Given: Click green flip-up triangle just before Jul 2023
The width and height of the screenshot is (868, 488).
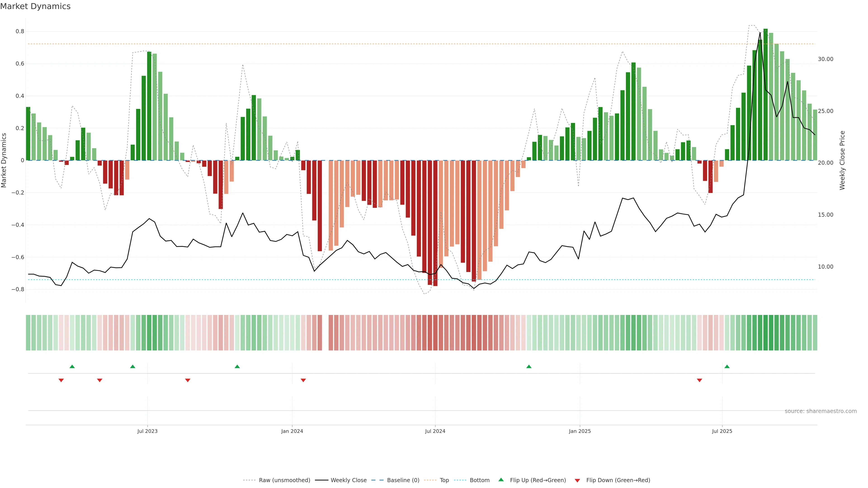Looking at the screenshot, I should [x=133, y=366].
